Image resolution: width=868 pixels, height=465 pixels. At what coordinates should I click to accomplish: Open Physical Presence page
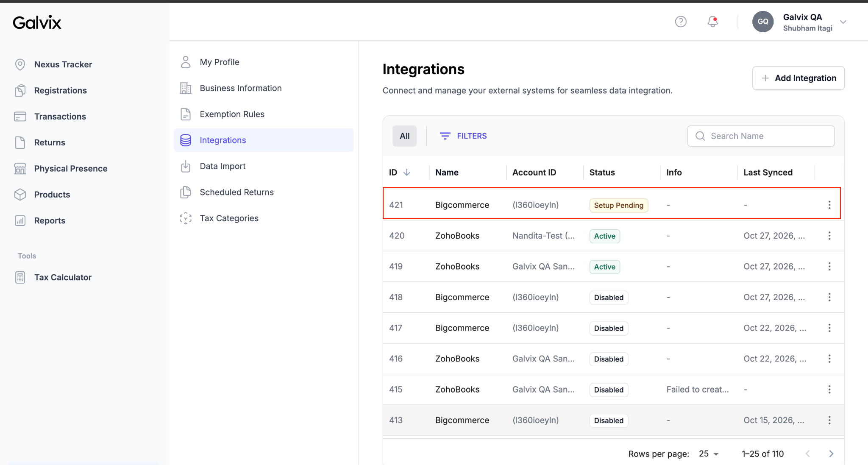(71, 169)
